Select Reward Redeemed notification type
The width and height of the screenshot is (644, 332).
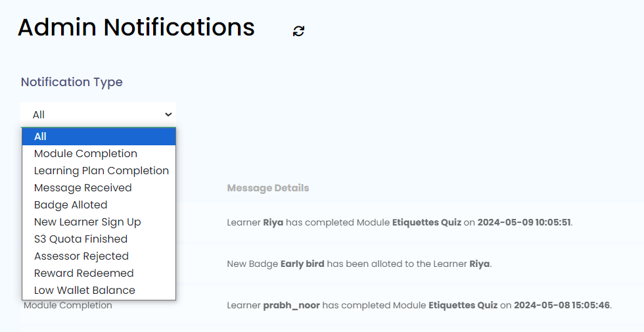pyautogui.click(x=83, y=273)
